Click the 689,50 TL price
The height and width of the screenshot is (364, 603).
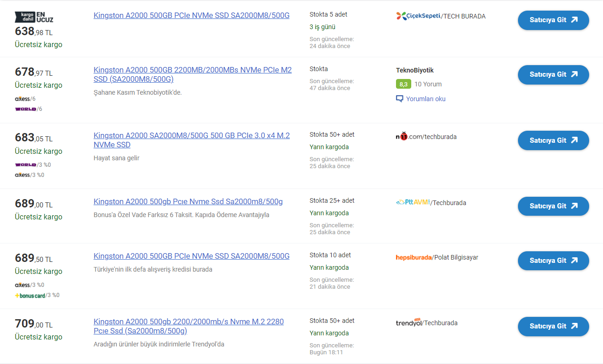point(34,258)
